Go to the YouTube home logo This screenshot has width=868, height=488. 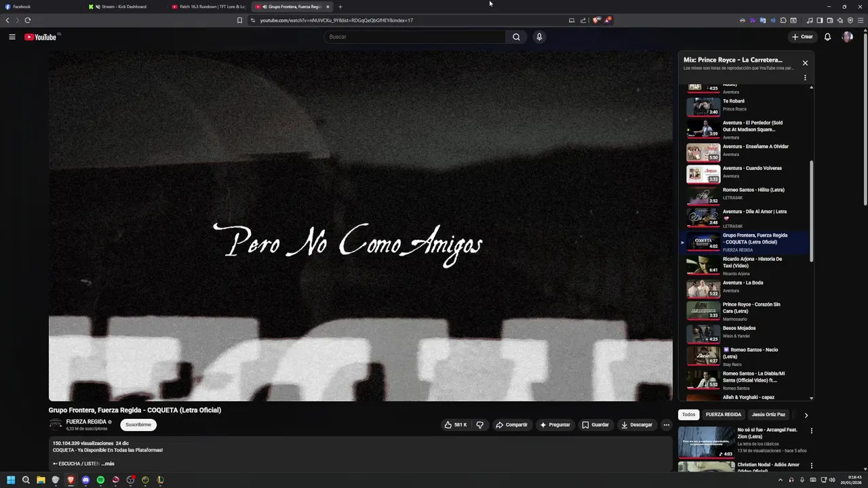pos(41,37)
